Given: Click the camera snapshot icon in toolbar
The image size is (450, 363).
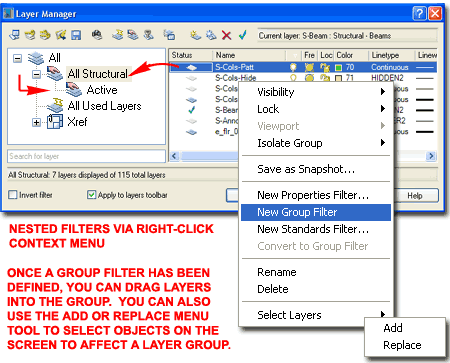Looking at the screenshot, I should 97,35.
